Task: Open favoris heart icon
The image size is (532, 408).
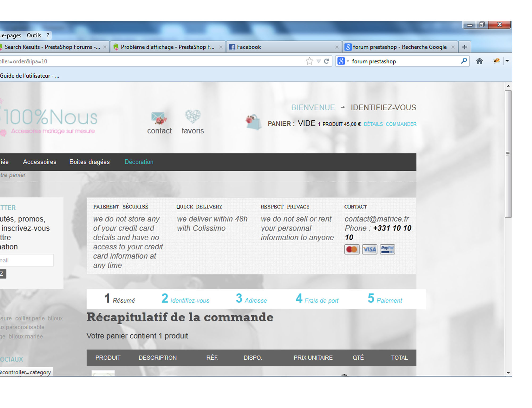Action: point(192,116)
